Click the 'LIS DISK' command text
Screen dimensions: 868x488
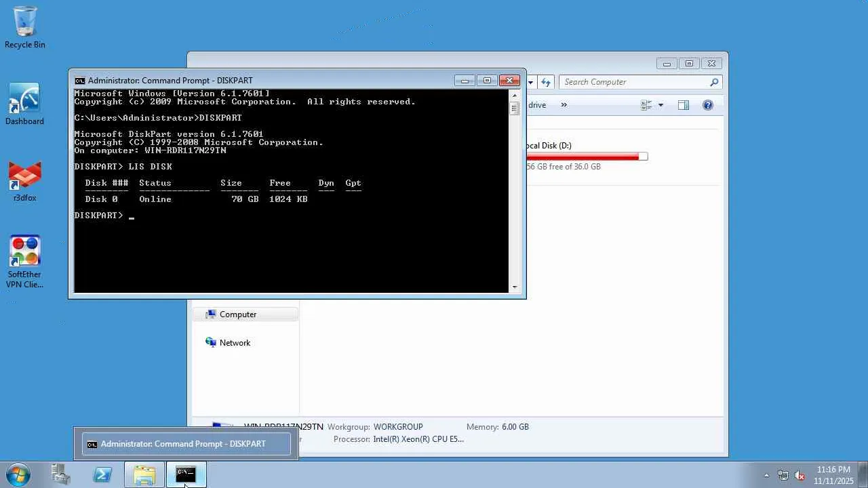pyautogui.click(x=151, y=167)
